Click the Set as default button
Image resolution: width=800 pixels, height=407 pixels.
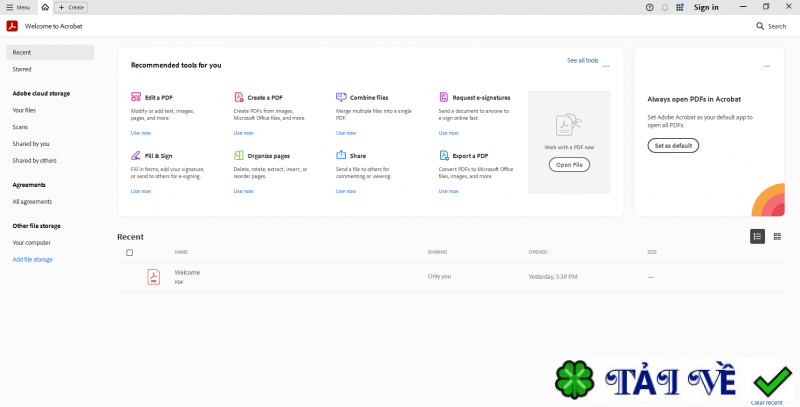pyautogui.click(x=673, y=145)
